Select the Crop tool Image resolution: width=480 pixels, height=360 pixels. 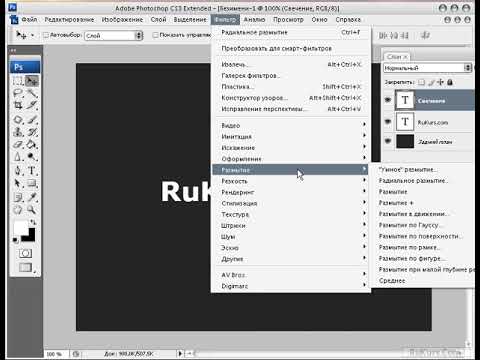pyautogui.click(x=18, y=106)
